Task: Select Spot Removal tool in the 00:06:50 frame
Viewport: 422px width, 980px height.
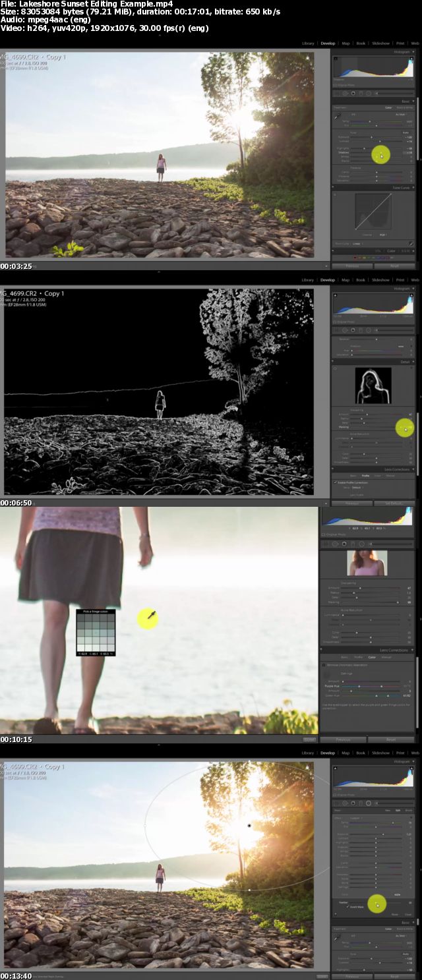Action: [x=345, y=330]
